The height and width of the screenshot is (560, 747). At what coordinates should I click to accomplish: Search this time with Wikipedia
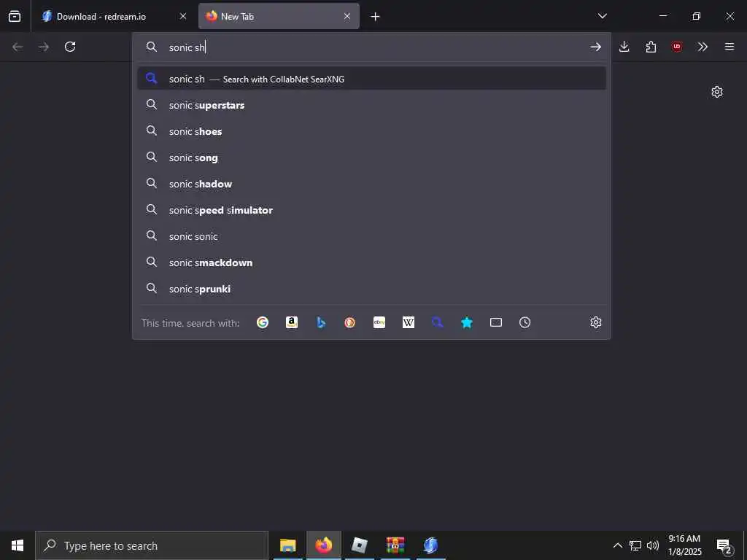409,322
